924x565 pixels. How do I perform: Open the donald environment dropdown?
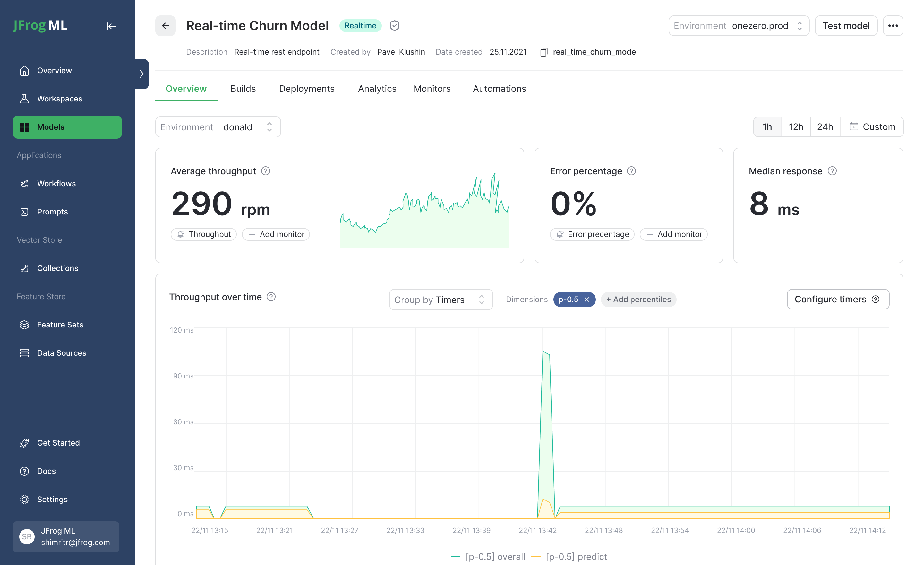coord(218,127)
